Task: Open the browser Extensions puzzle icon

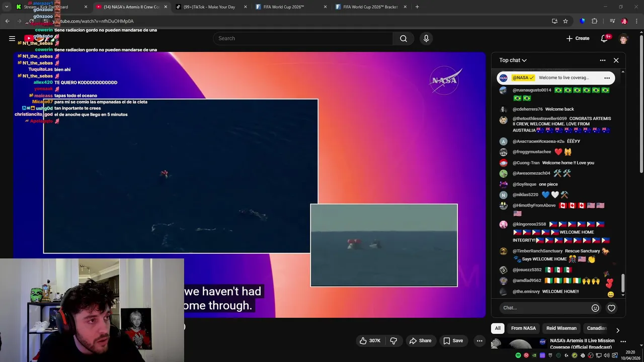Action: point(594,21)
